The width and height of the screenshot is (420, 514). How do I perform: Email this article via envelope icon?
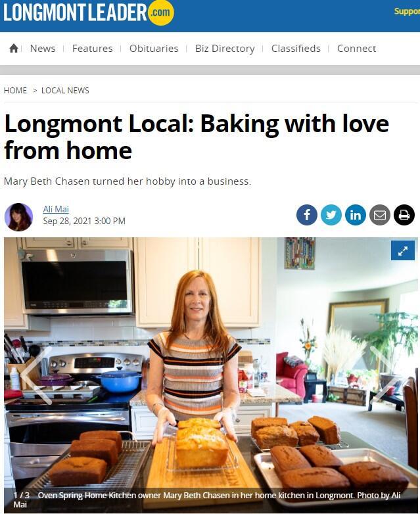380,215
